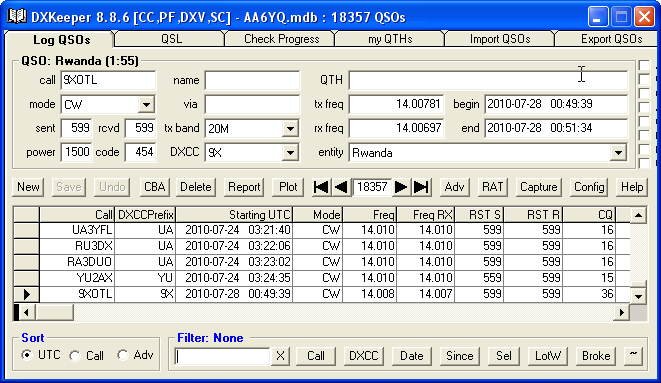
Task: Clear the filter with the X button
Action: tap(280, 356)
